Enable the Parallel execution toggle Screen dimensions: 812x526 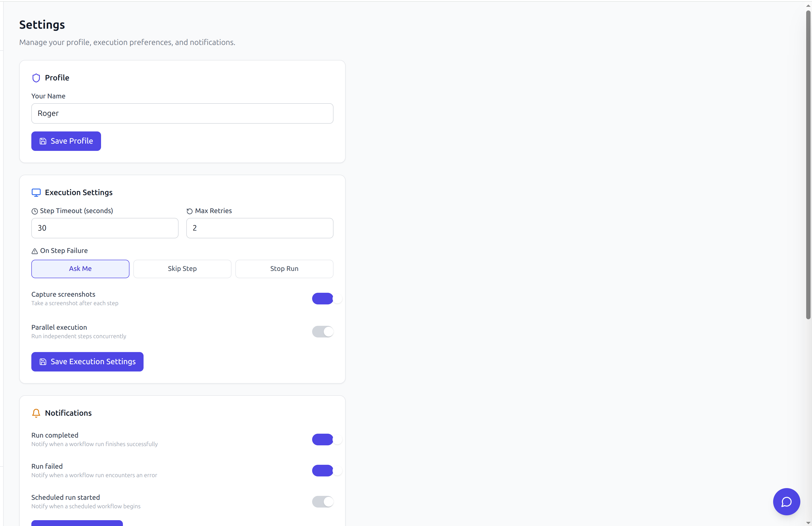323,331
